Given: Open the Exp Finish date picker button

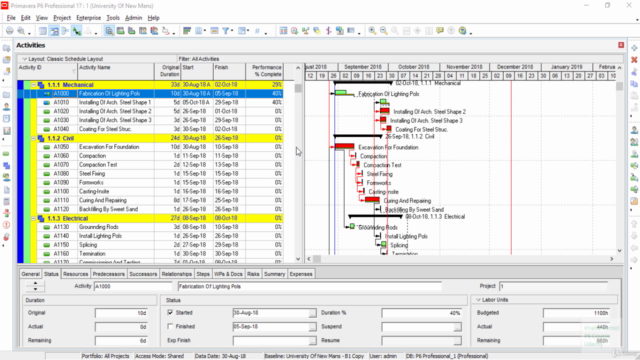Looking at the screenshot, I should (x=312, y=340).
